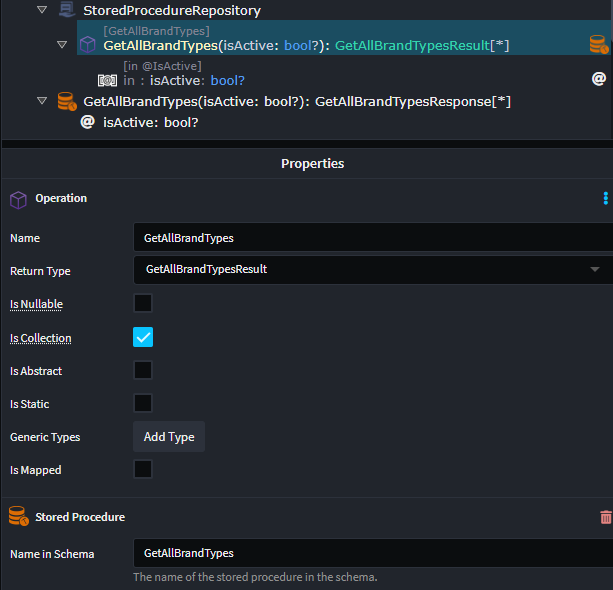This screenshot has height=590, width=613.
Task: Click the parameter icon beside 'in : isActive'
Action: pos(107,81)
